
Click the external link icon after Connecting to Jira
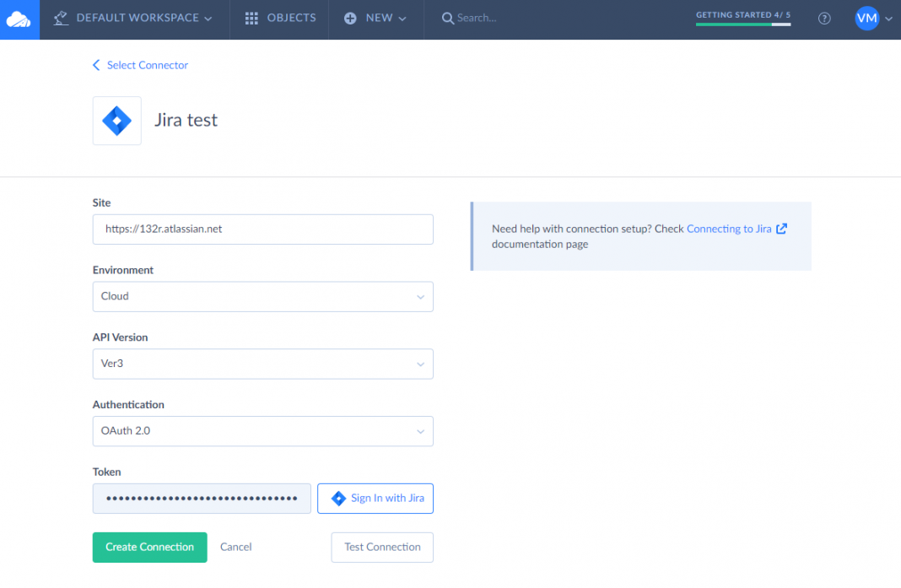tap(780, 228)
